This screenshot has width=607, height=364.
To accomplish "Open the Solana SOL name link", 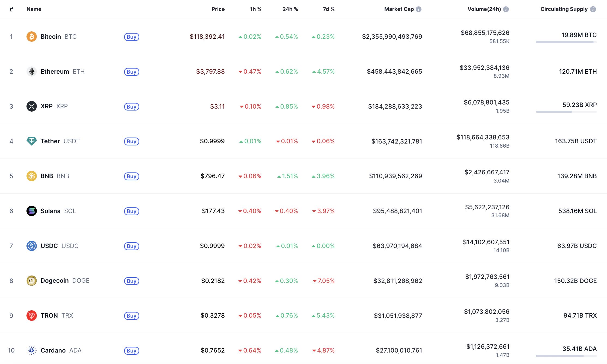I will 58,211.
